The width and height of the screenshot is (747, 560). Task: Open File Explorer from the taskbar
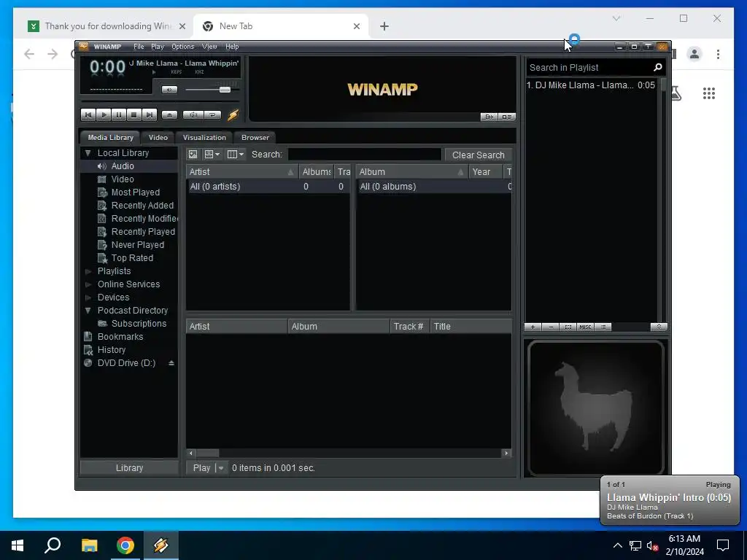[x=89, y=545]
